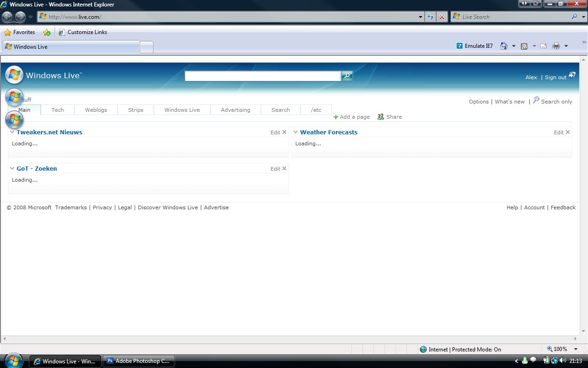The width and height of the screenshot is (588, 368).
Task: Click the red Stop loading icon
Action: pos(442,17)
